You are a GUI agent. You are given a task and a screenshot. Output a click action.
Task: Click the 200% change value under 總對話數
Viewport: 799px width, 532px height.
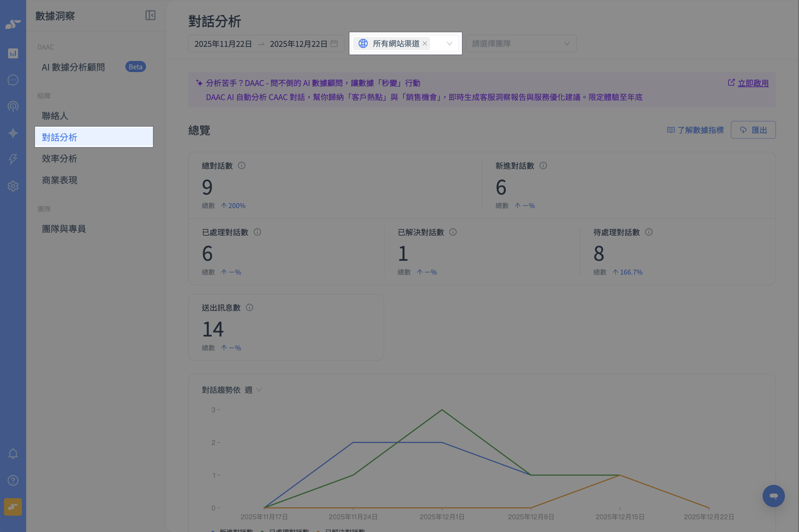pyautogui.click(x=237, y=206)
